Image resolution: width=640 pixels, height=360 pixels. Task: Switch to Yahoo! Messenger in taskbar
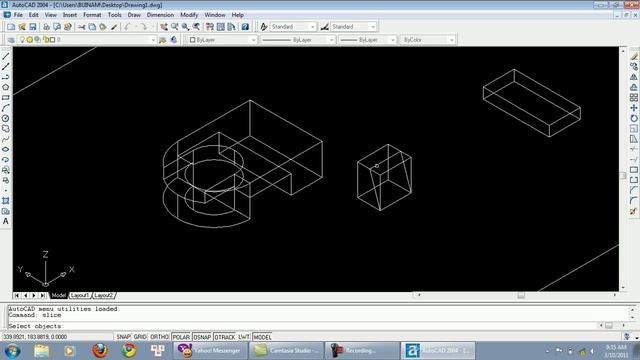tap(210, 351)
